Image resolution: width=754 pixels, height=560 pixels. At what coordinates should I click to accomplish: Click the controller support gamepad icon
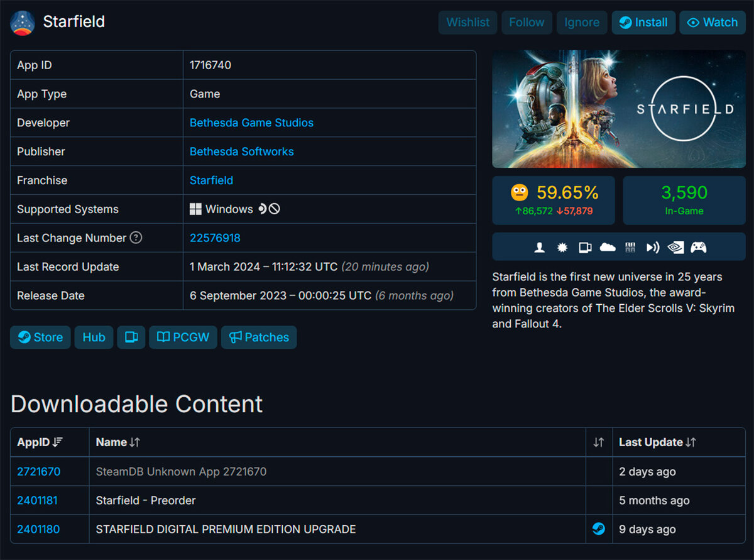tap(699, 248)
